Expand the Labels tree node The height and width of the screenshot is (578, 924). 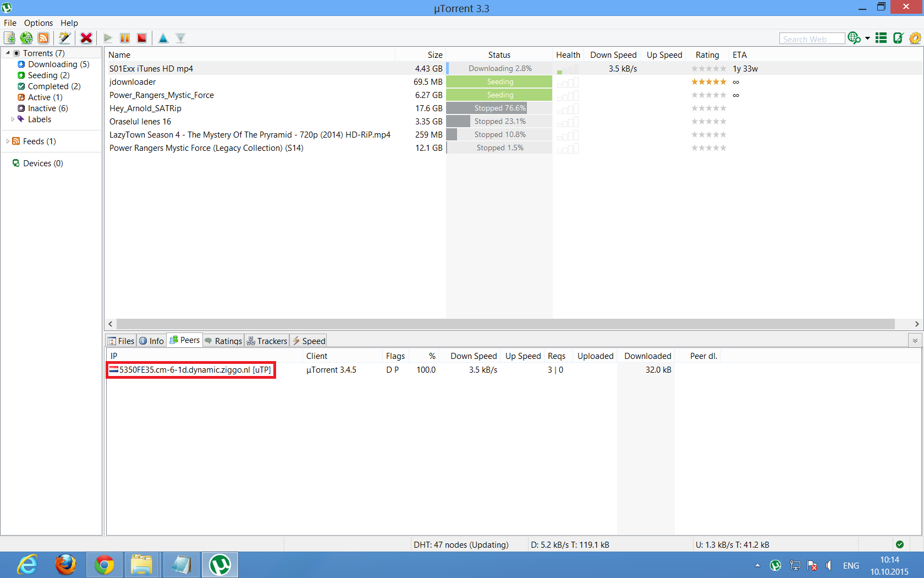pyautogui.click(x=13, y=119)
